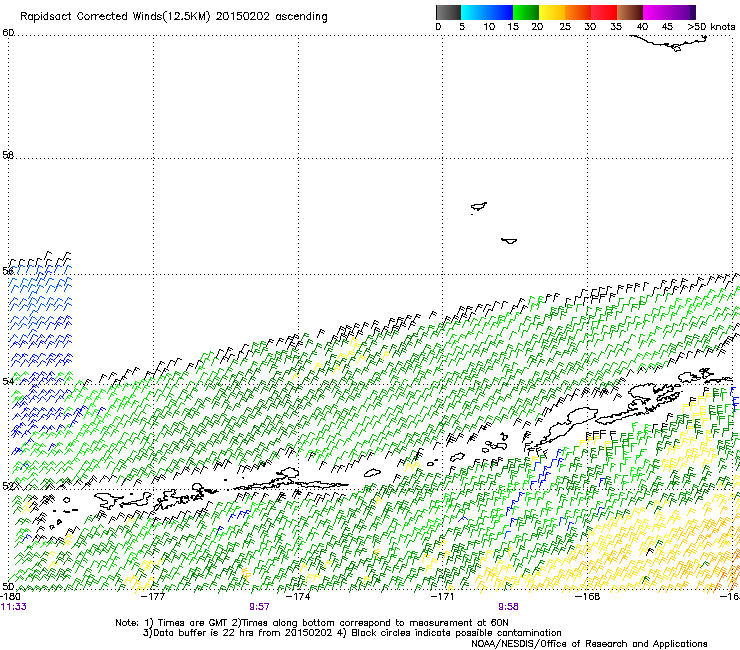Click the '11:33' purple time label

(14, 607)
